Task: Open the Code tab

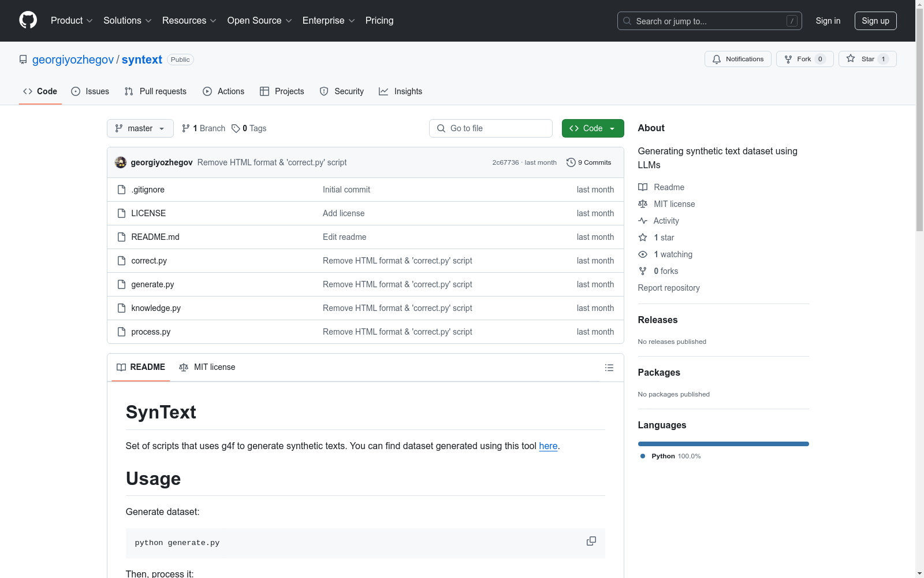Action: click(40, 91)
